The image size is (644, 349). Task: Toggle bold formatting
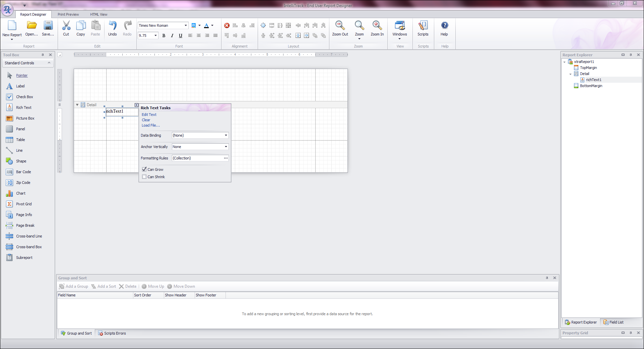point(164,36)
